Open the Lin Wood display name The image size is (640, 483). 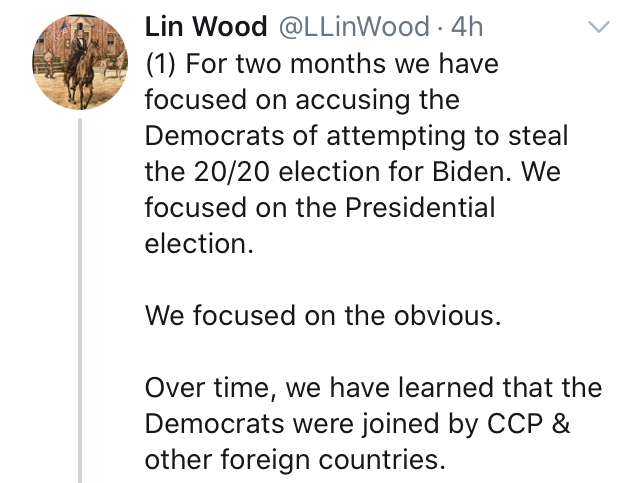206,27
